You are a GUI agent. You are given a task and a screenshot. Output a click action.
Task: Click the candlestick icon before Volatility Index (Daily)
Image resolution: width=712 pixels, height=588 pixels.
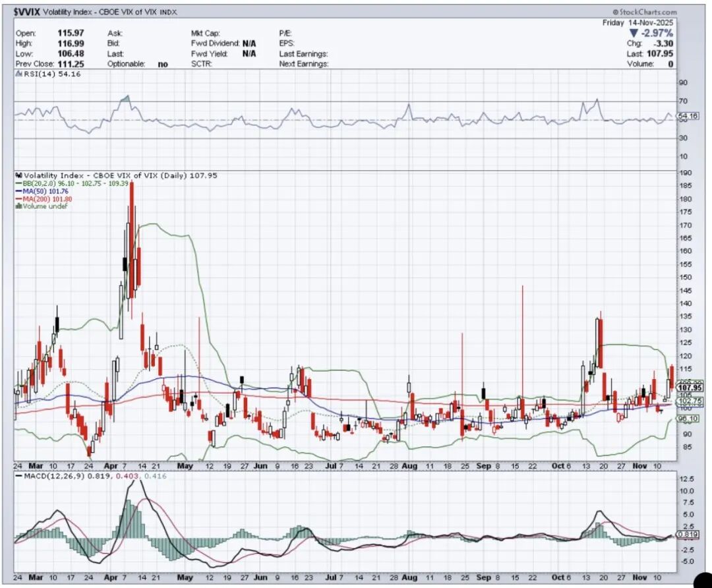tap(18, 175)
